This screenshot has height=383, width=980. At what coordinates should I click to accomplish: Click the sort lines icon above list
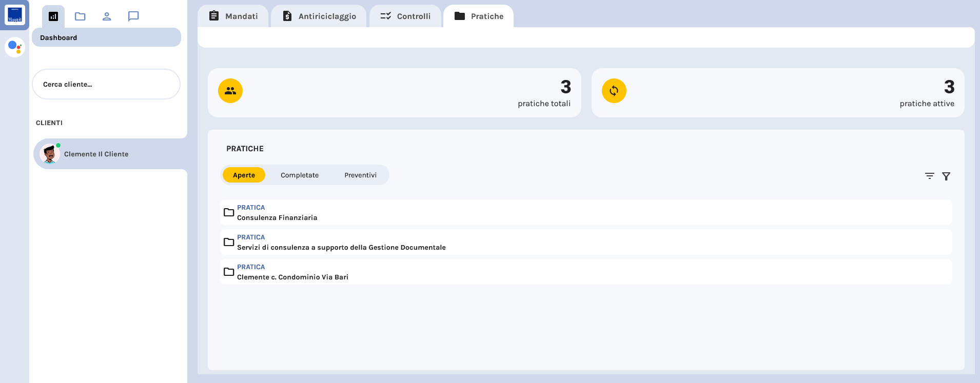[x=929, y=176]
